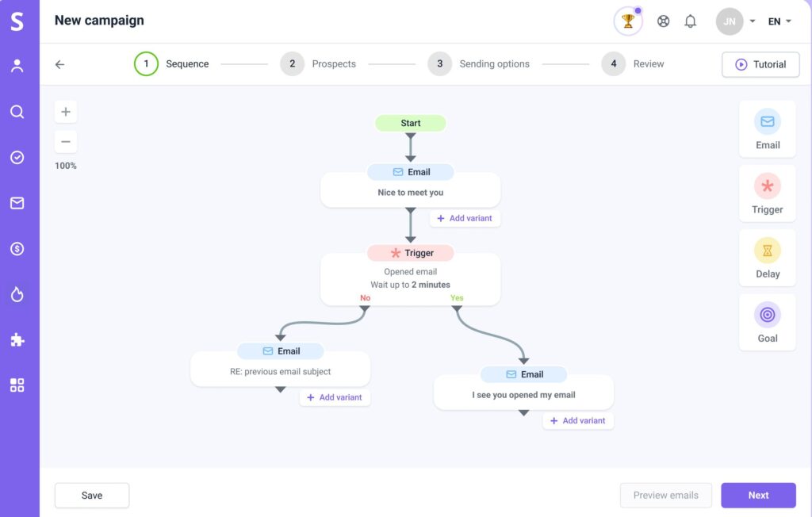The image size is (812, 517).
Task: Click the trophy achievements icon
Action: pyautogui.click(x=628, y=21)
